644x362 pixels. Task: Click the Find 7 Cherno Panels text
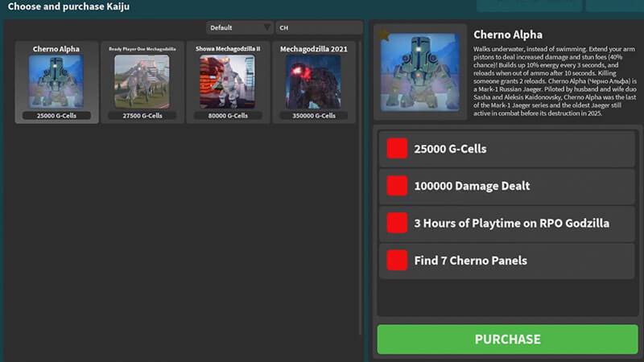(x=471, y=261)
